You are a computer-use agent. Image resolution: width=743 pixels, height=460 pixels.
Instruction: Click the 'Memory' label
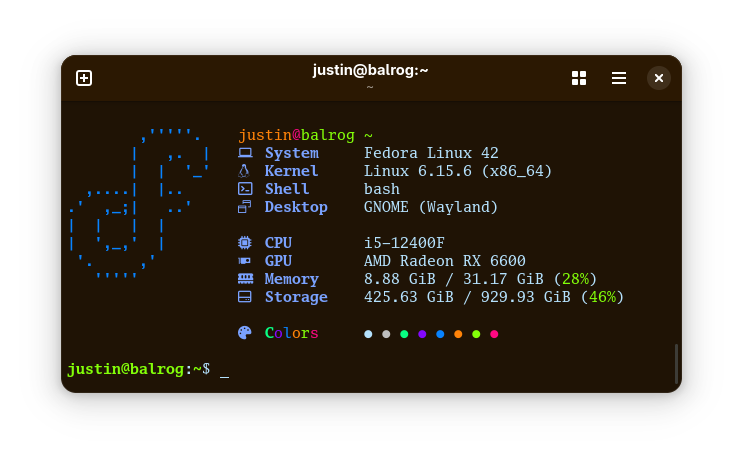(x=292, y=280)
